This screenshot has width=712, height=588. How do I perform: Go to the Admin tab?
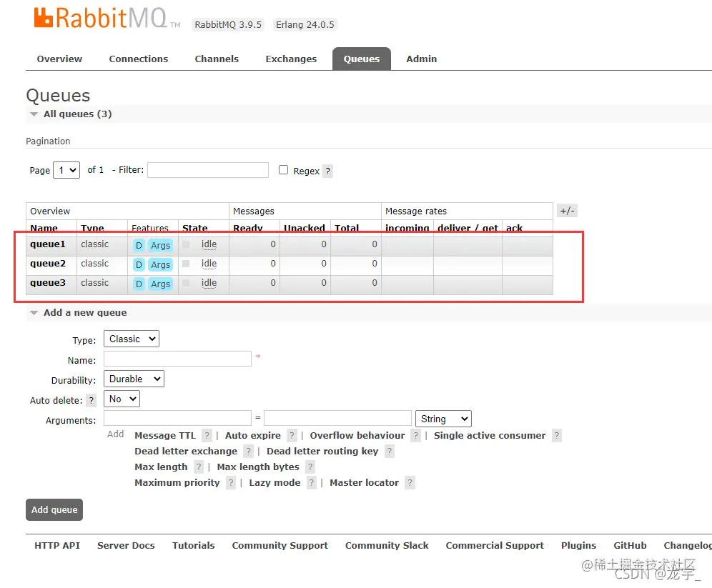tap(421, 59)
